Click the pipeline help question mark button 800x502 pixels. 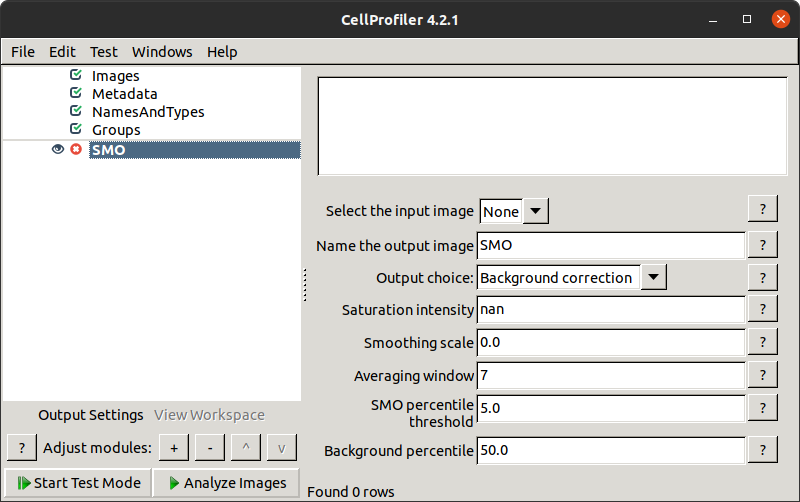tap(22, 448)
